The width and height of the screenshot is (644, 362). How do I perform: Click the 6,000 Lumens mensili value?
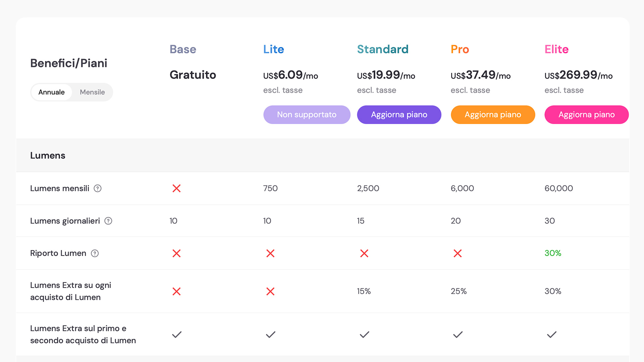coord(462,188)
